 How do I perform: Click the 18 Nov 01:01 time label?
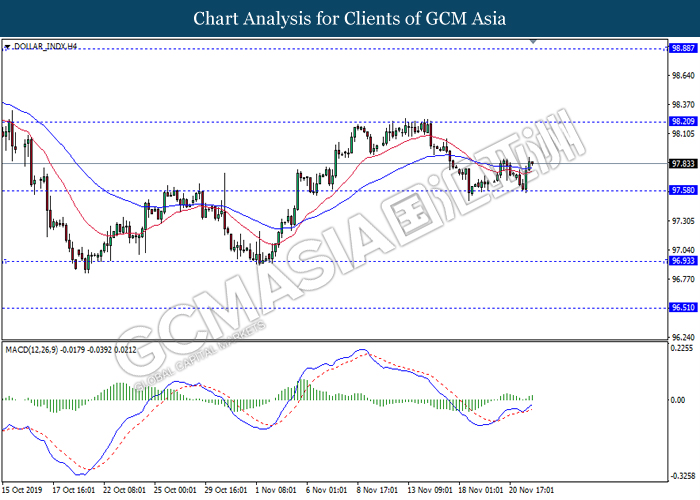481,490
